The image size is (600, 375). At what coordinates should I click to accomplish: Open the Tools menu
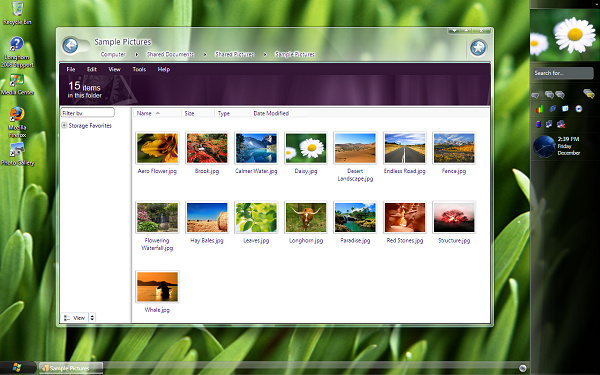[139, 69]
